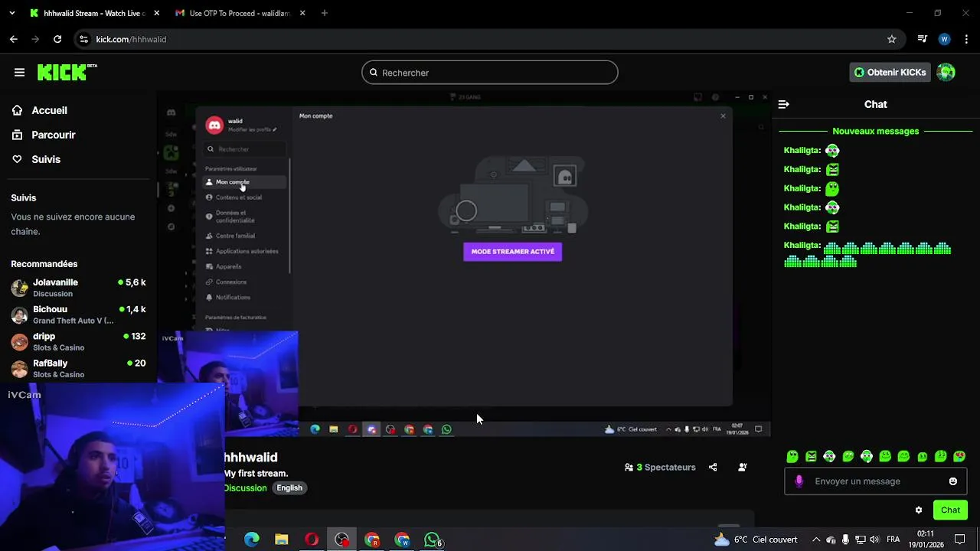Open Chrome profile W avatar
The height and width of the screenshot is (551, 980).
tap(945, 39)
